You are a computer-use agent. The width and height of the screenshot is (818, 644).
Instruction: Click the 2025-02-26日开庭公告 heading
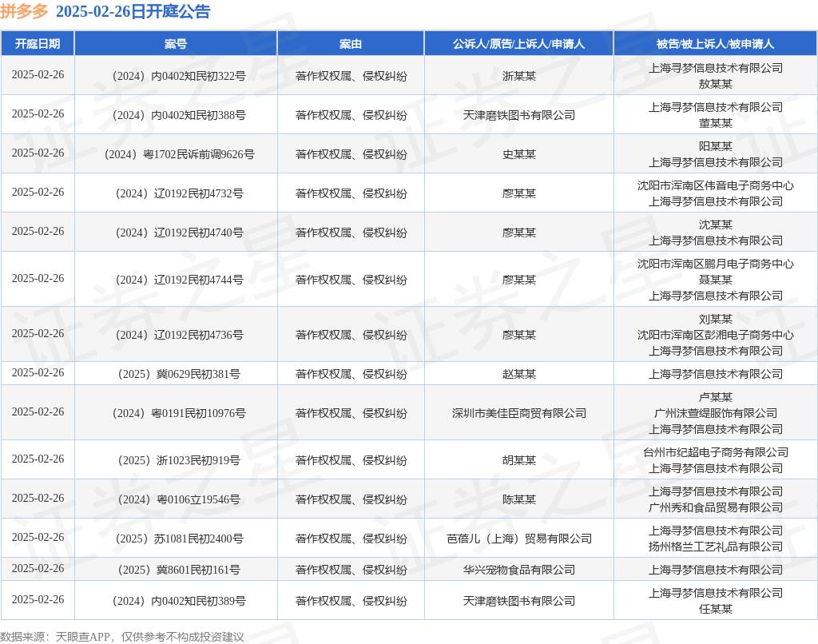click(133, 11)
